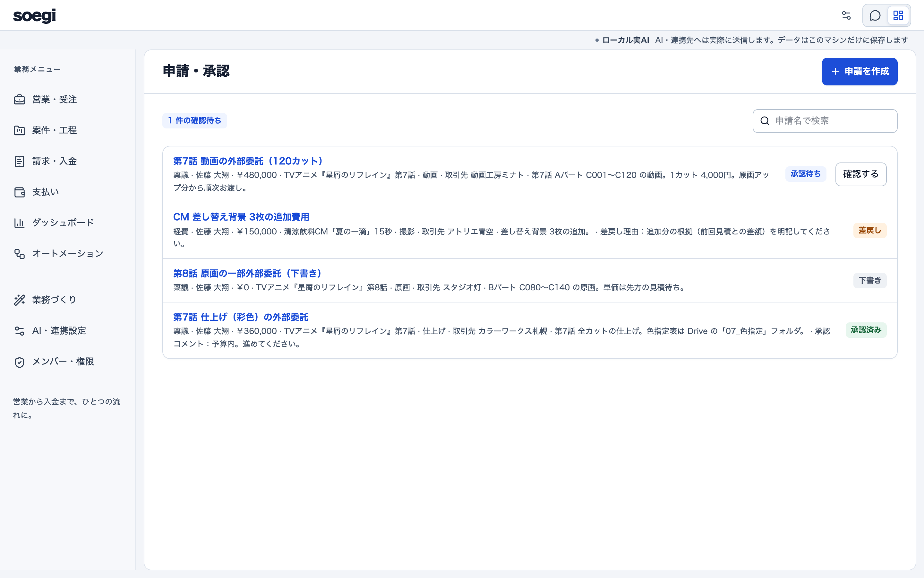Screen dimensions: 924x578
Task: Click the magic wand icon for 業務づくり
Action: [x=20, y=300]
